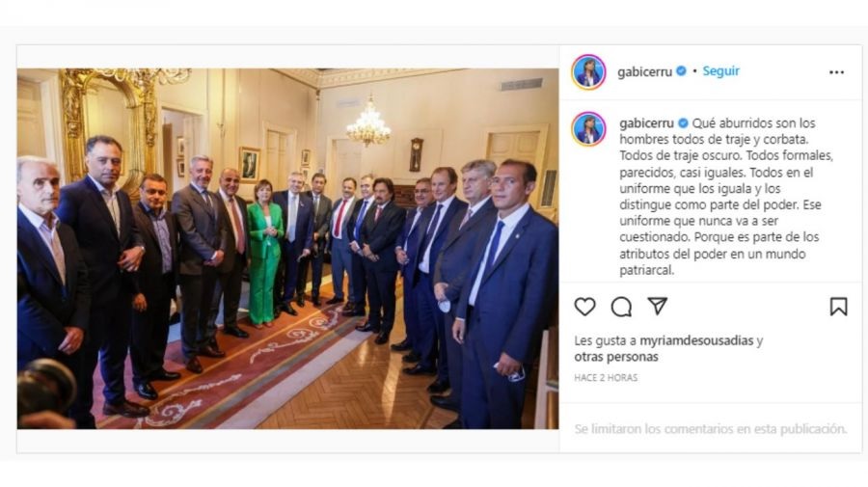Open gabicerru username in post header
This screenshot has width=868, height=487.
tap(644, 71)
